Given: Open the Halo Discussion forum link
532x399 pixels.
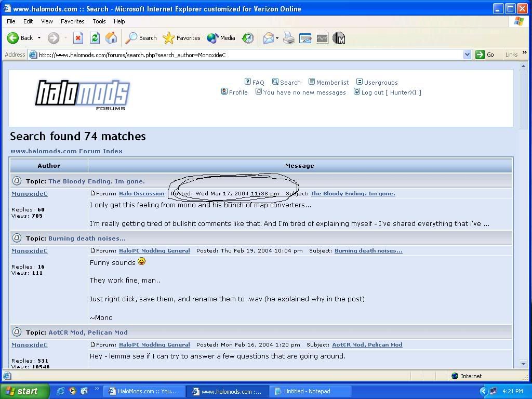Looking at the screenshot, I should [141, 193].
